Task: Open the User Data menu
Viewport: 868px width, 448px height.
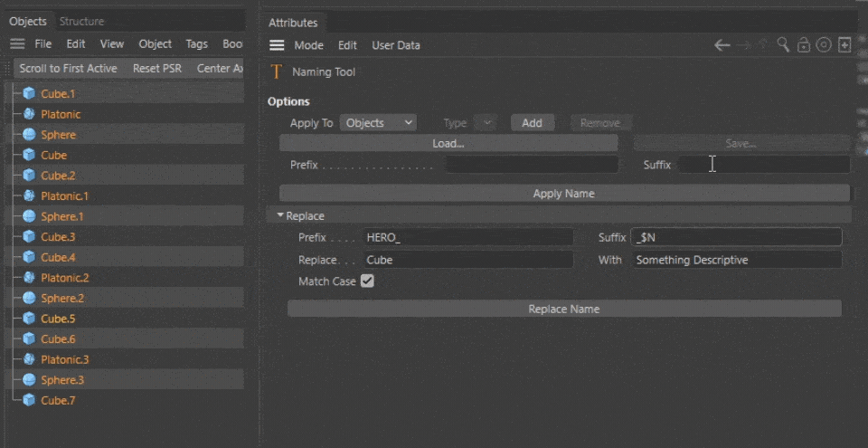Action: pyautogui.click(x=396, y=45)
